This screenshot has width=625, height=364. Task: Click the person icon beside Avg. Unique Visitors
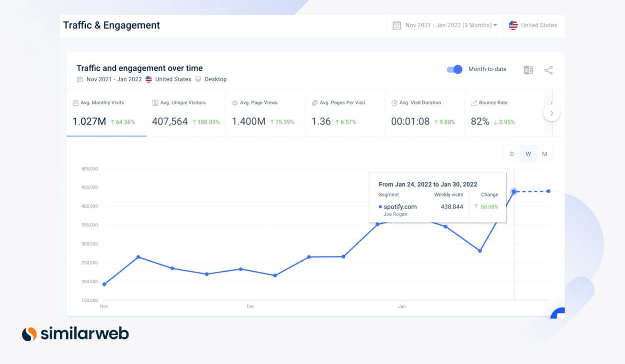(x=155, y=103)
